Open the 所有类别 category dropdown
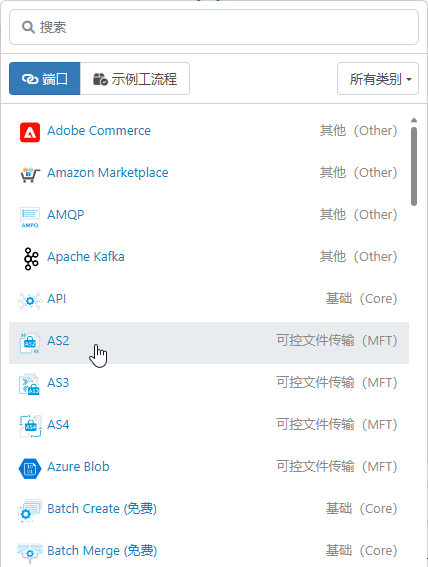Image resolution: width=428 pixels, height=567 pixels. (378, 79)
